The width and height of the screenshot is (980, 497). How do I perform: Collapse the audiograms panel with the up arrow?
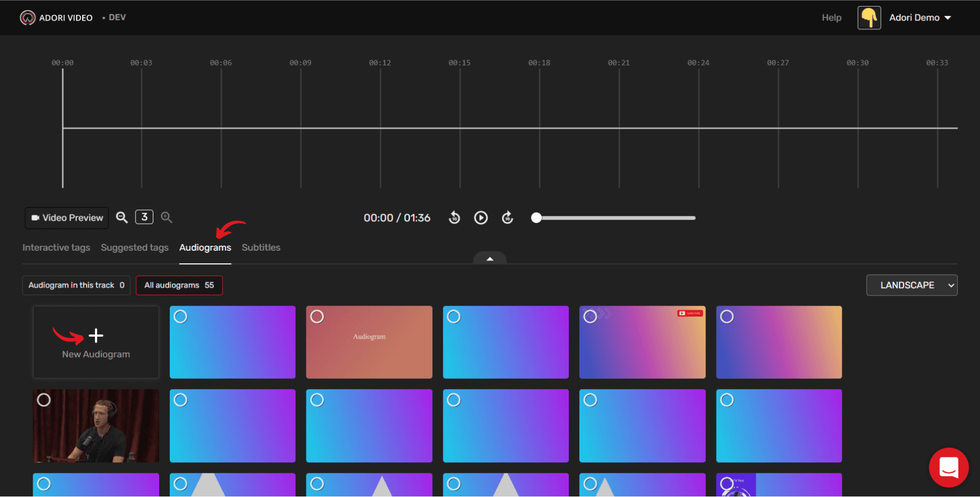[x=489, y=259]
